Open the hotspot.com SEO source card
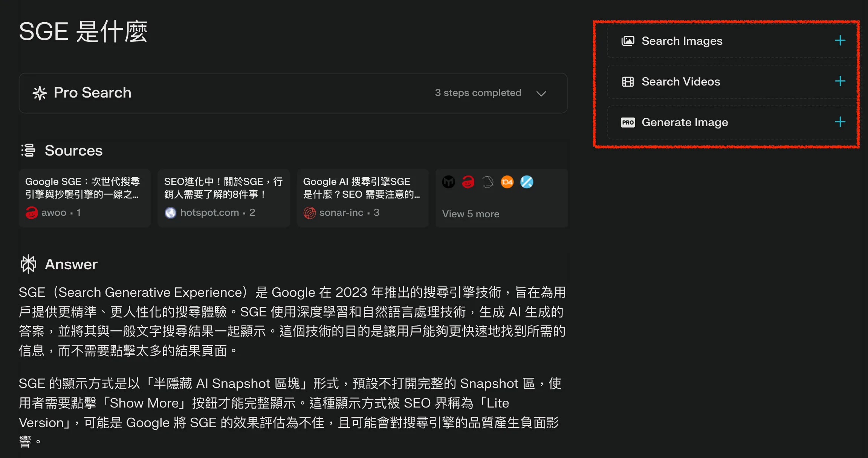This screenshot has width=868, height=458. click(224, 198)
